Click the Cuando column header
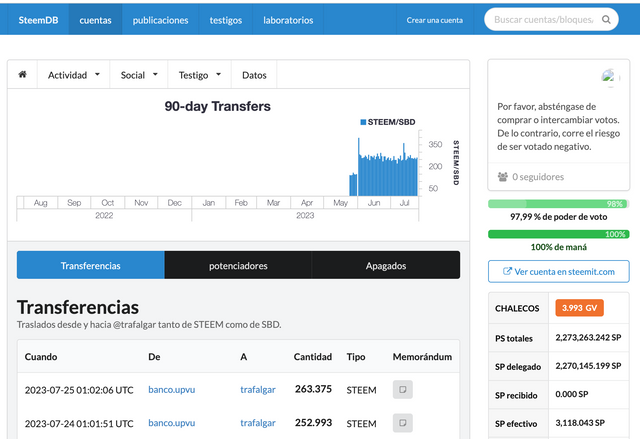The image size is (640, 439). (41, 357)
